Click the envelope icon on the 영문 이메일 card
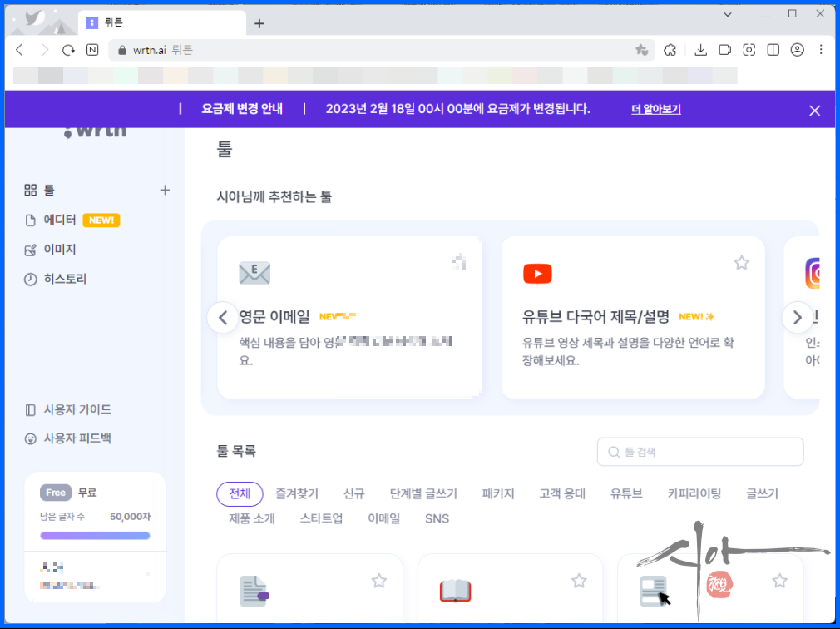The image size is (840, 629). click(254, 273)
